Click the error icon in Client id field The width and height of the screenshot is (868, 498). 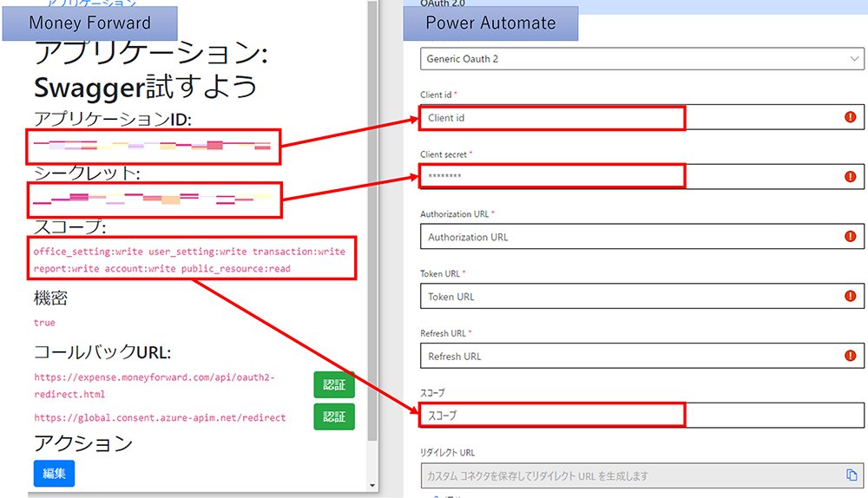coord(851,117)
